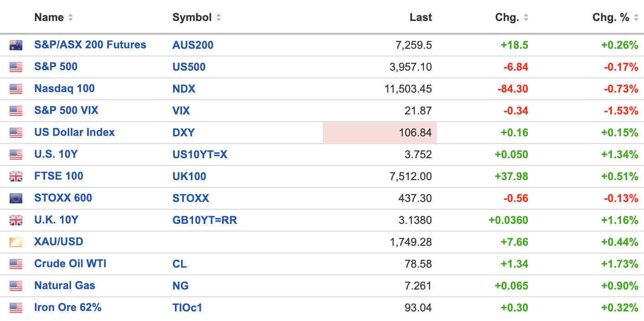Click the GB10YT=RR symbol link
Image resolution: width=644 pixels, height=321 pixels.
(205, 220)
